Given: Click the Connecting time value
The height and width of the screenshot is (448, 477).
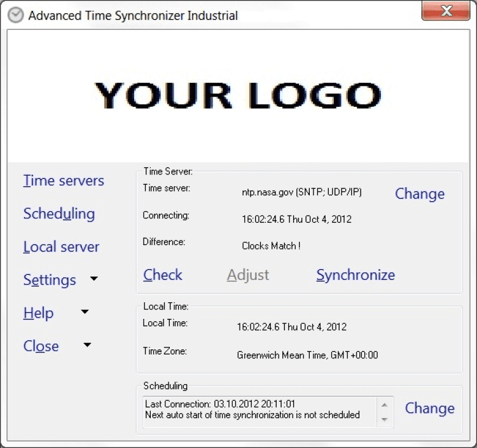Looking at the screenshot, I should (x=296, y=220).
